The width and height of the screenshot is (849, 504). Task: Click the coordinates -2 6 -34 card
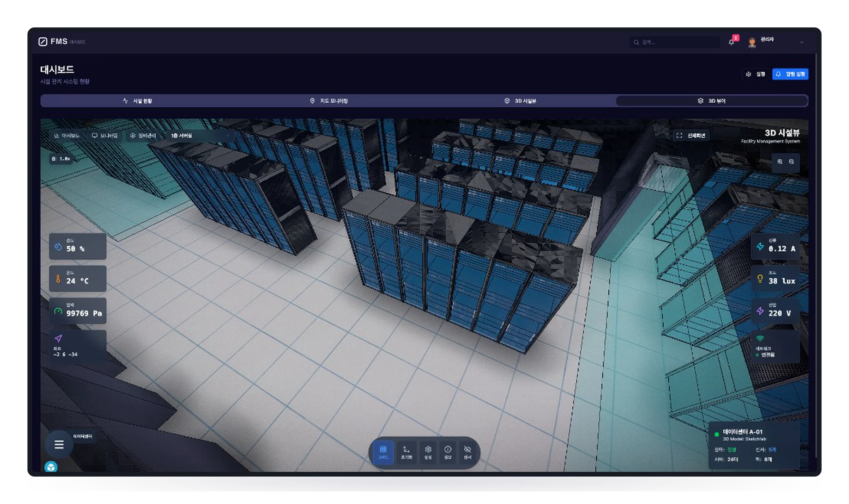(x=78, y=346)
